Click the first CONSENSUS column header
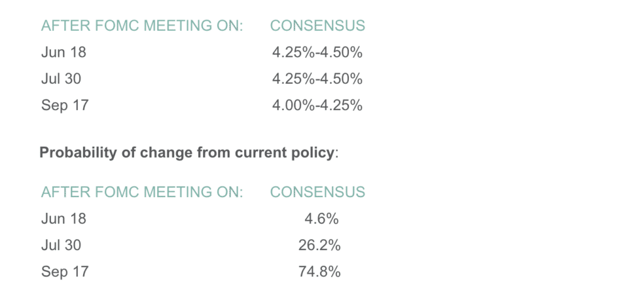Viewport: 644px width, 296px height. click(318, 26)
